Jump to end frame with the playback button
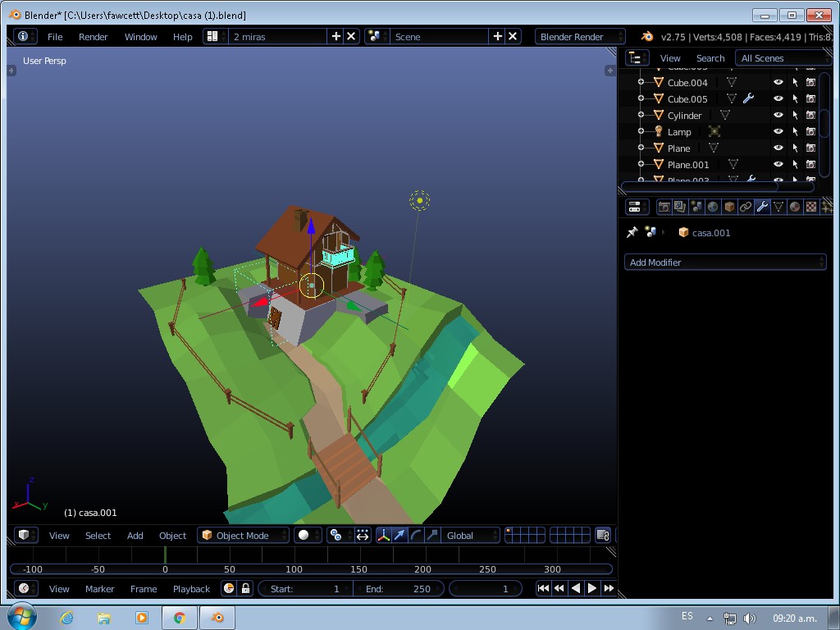The width and height of the screenshot is (840, 630). (609, 588)
